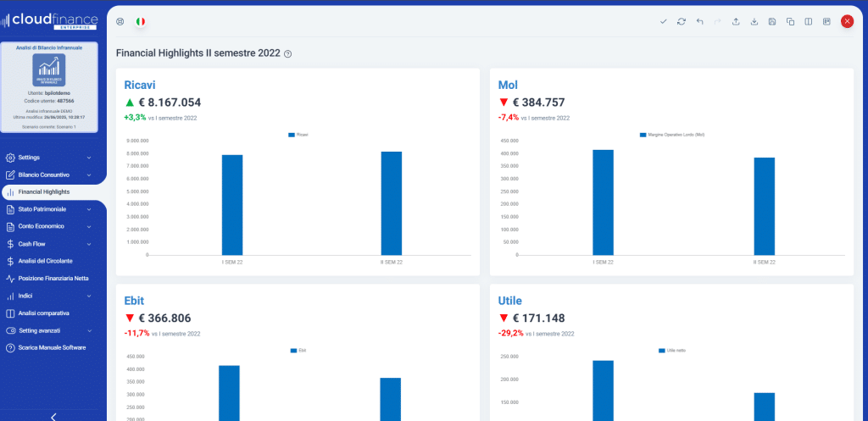Screen dimensions: 868x421
Task: Expand the Stato Patrimoniale chevron
Action: pos(89,210)
